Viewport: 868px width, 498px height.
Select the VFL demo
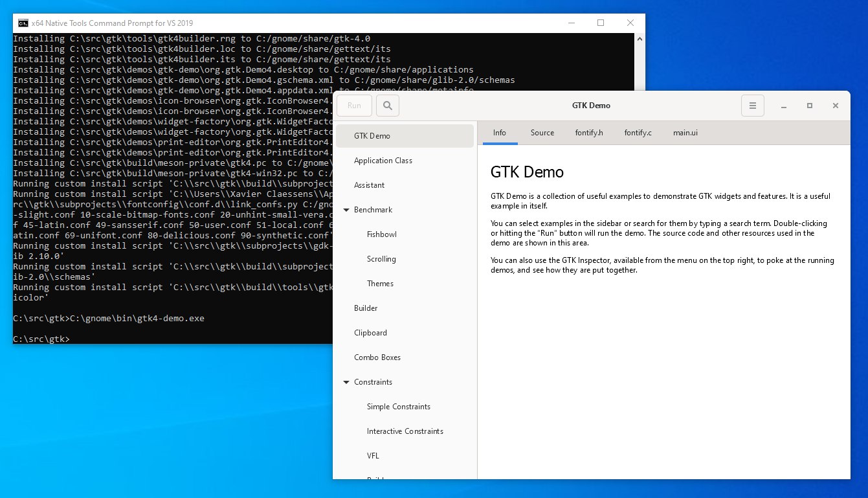point(405,456)
